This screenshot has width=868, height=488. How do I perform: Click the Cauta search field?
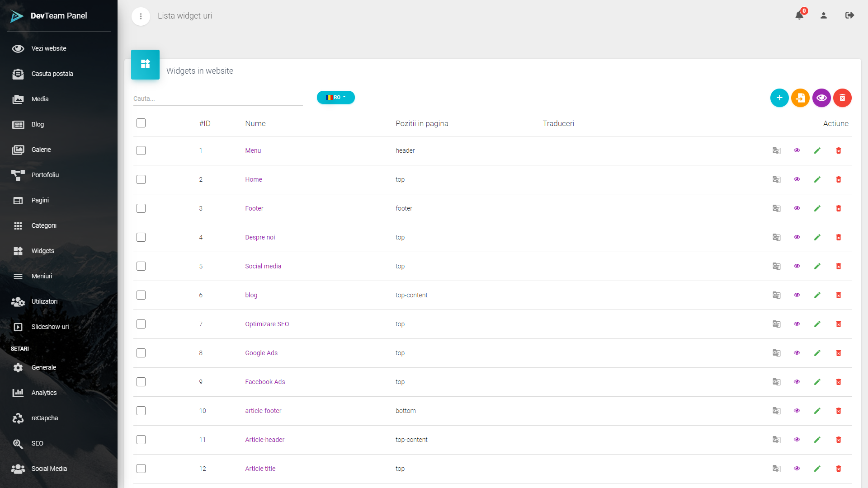click(217, 99)
